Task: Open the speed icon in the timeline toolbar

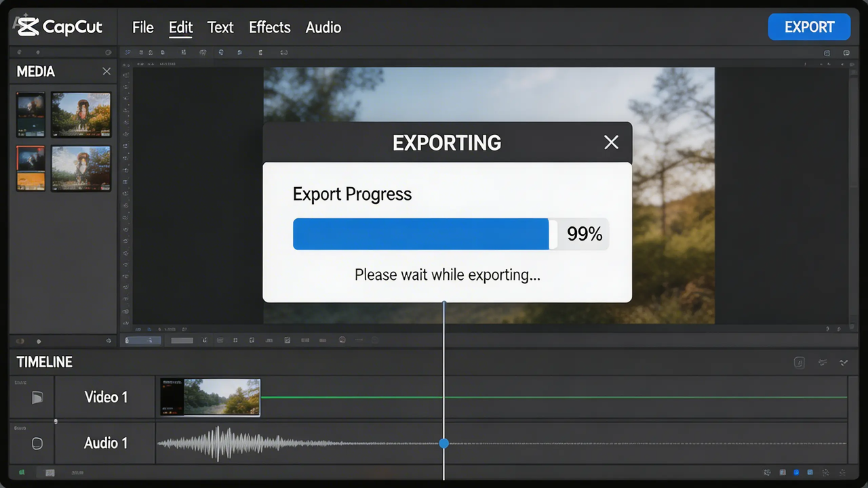Action: [x=269, y=340]
